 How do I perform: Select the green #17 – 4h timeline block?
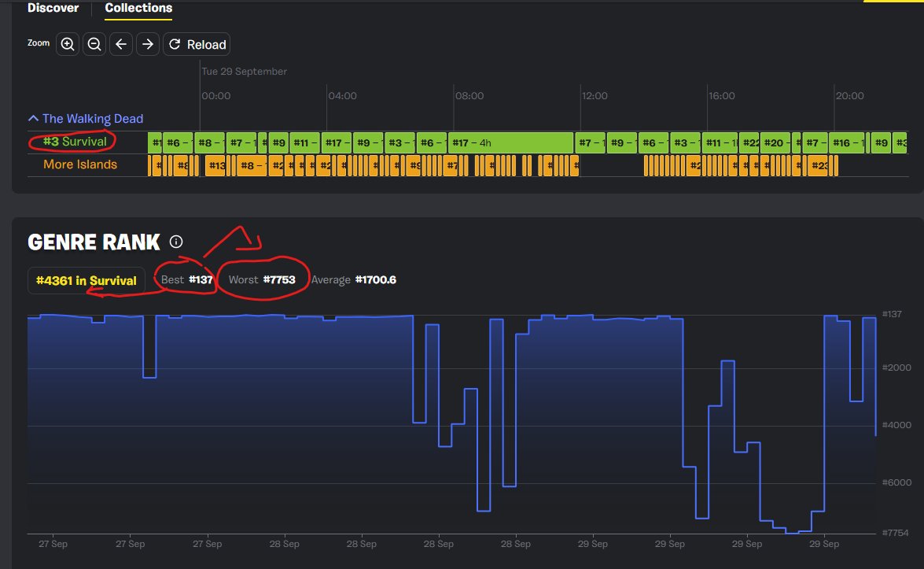(x=511, y=142)
